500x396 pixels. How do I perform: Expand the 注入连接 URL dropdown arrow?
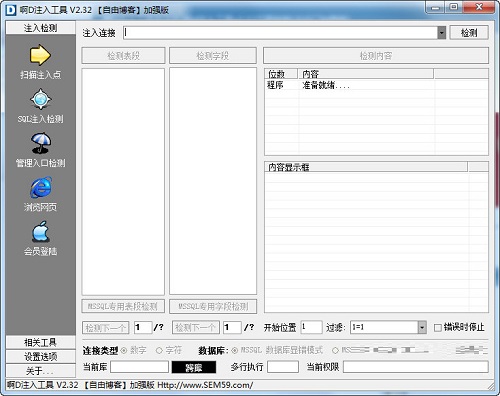click(x=442, y=33)
